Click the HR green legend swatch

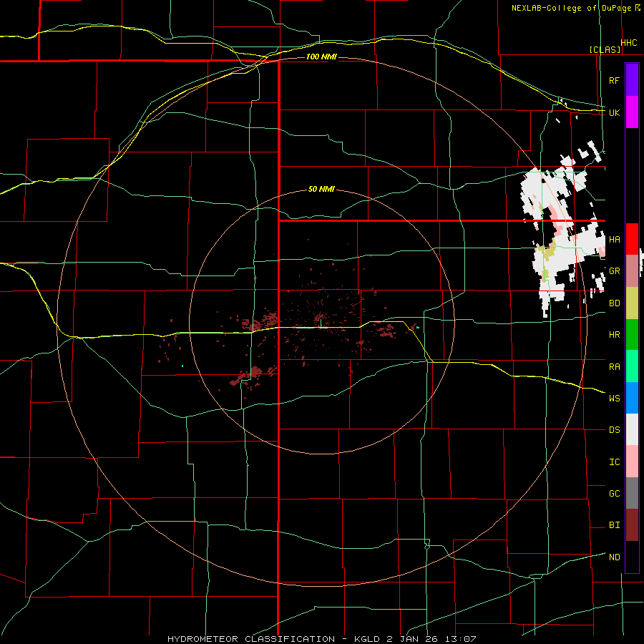pos(632,335)
